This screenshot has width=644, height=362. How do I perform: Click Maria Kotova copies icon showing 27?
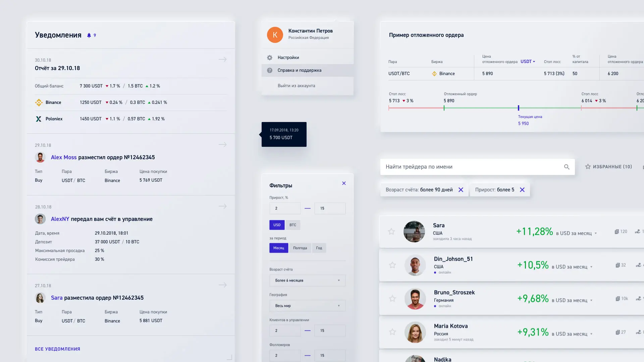pos(618,332)
